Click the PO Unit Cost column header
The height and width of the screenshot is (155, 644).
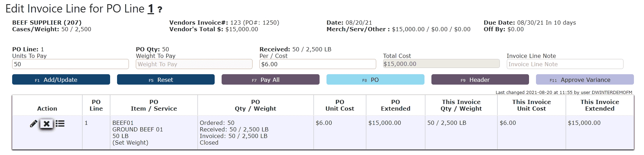(x=340, y=105)
